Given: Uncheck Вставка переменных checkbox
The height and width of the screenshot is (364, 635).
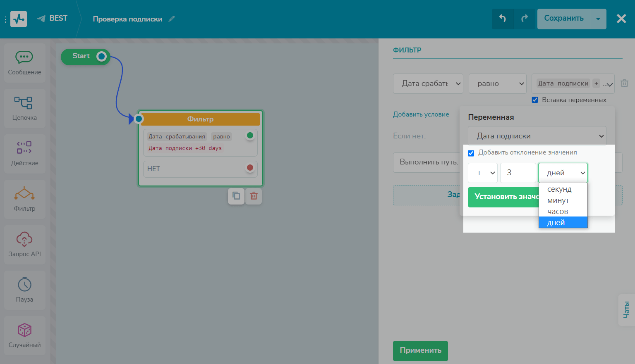Looking at the screenshot, I should click(x=535, y=100).
